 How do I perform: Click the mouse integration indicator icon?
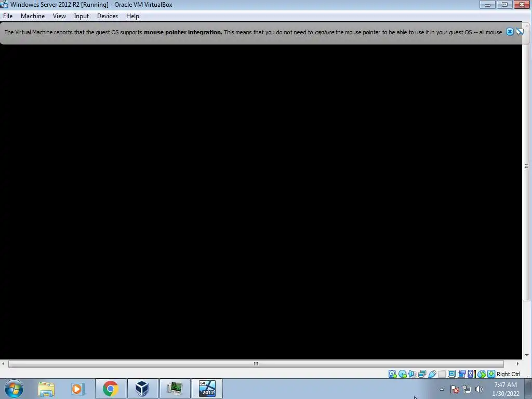coord(481,374)
